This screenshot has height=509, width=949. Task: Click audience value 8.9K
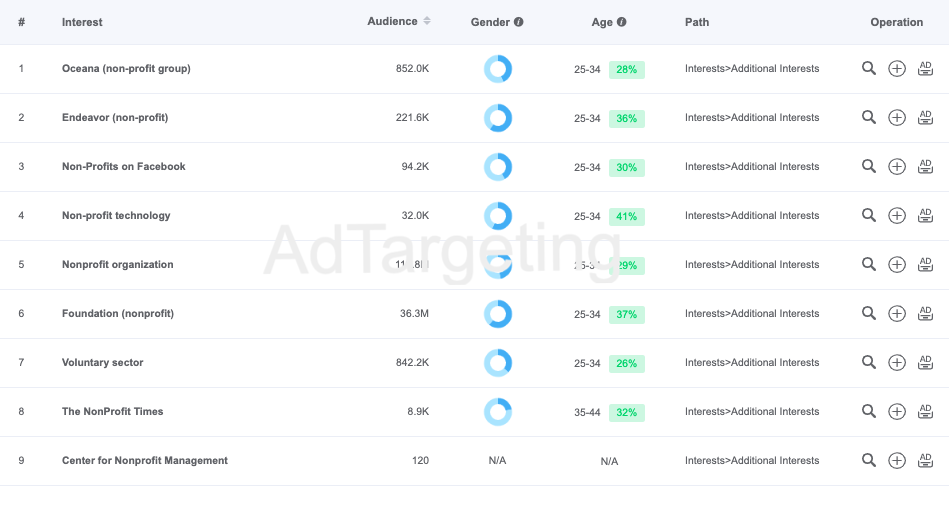(418, 412)
